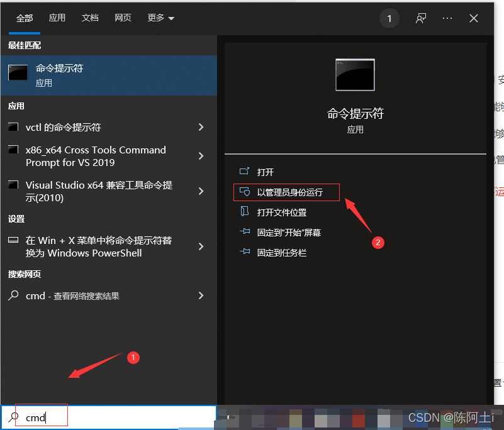This screenshot has height=430, width=504.
Task: Choose 以管理员身份运行
Action: (286, 192)
